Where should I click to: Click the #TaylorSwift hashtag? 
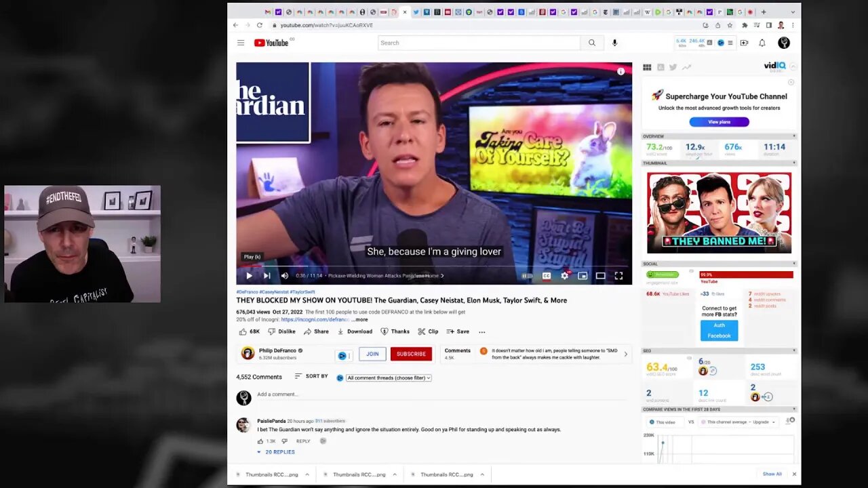point(302,292)
